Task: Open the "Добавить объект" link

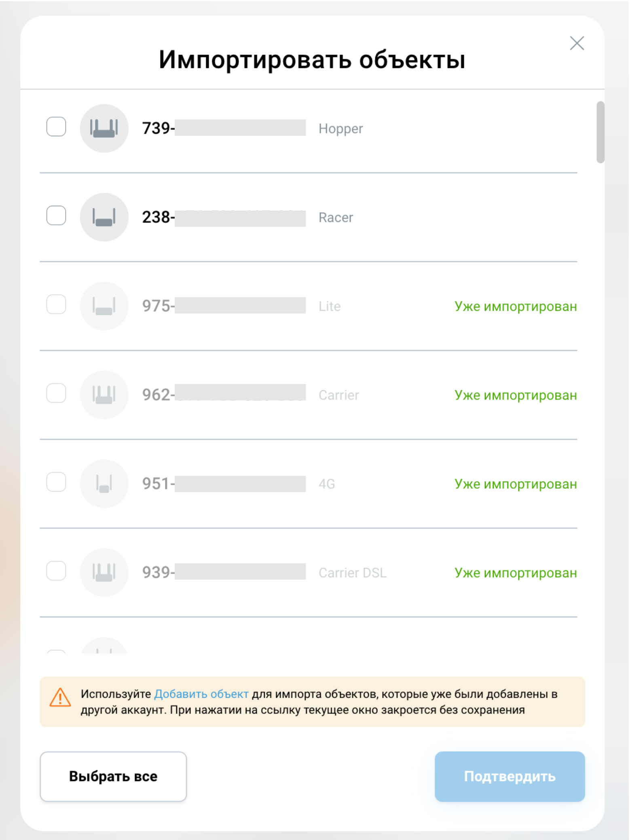Action: (x=201, y=694)
